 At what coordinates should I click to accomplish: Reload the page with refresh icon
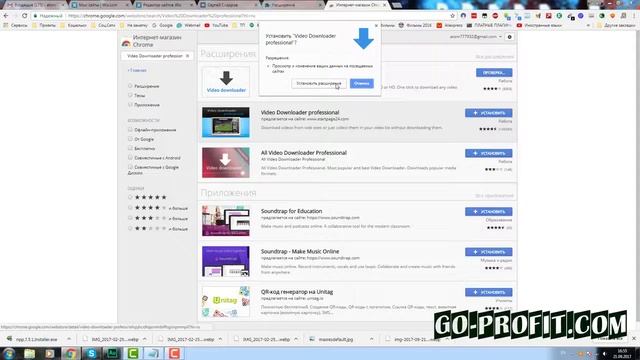pos(24,16)
